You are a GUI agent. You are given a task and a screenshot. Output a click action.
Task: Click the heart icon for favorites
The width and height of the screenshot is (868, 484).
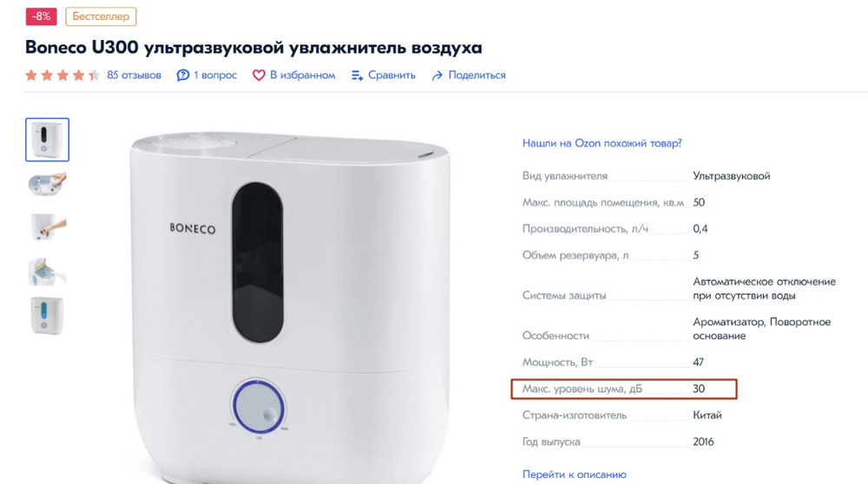click(x=259, y=75)
